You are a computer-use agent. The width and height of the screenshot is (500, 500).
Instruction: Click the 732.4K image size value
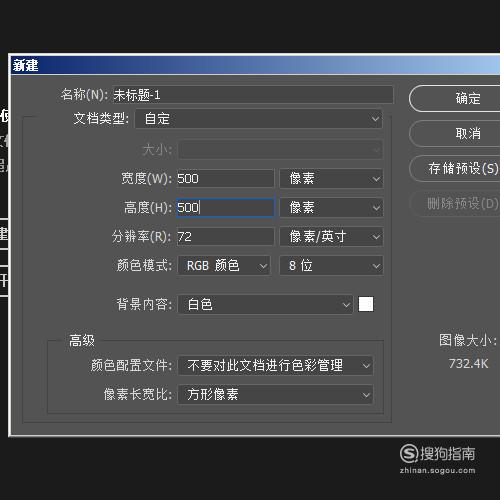point(468,363)
